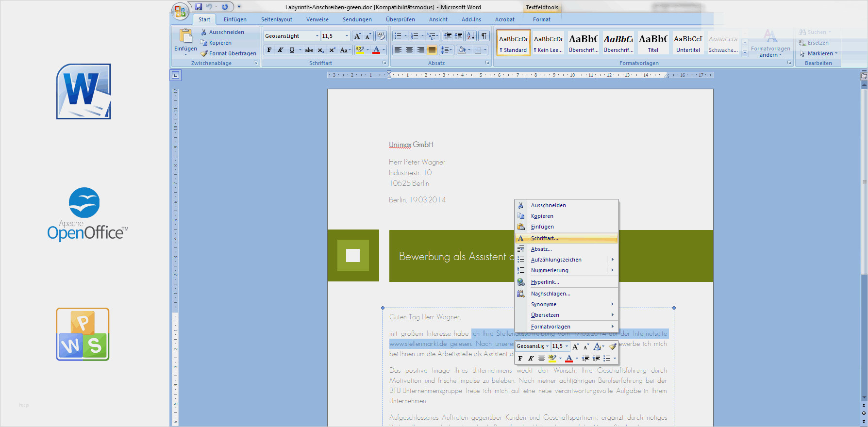Open the GeosansLight font name dropdown in ribbon
Viewport: 868px width, 427px height.
(x=317, y=36)
